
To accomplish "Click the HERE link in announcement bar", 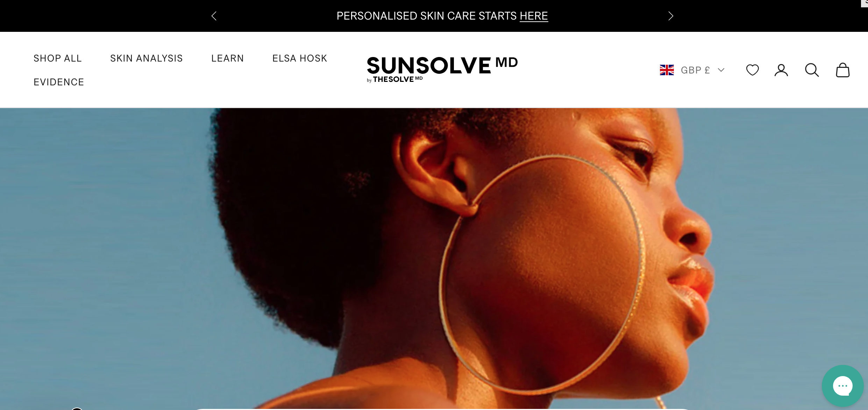I will pyautogui.click(x=534, y=16).
